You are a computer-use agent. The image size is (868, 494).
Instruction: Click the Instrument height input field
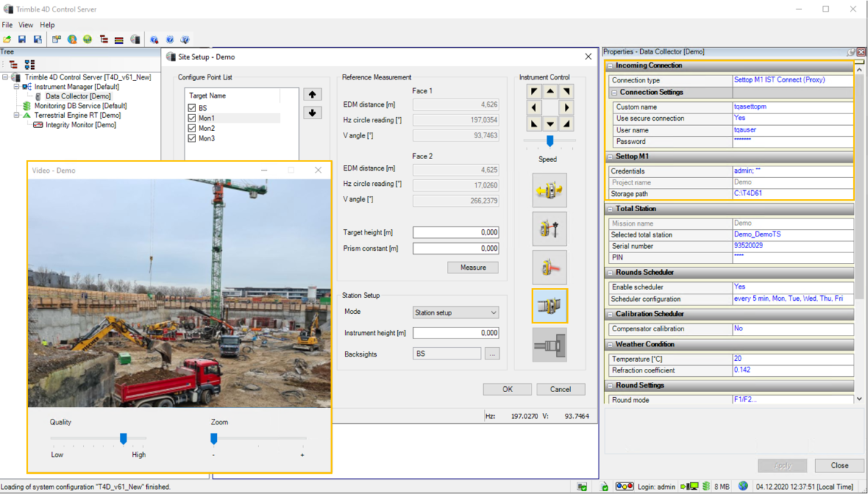456,333
